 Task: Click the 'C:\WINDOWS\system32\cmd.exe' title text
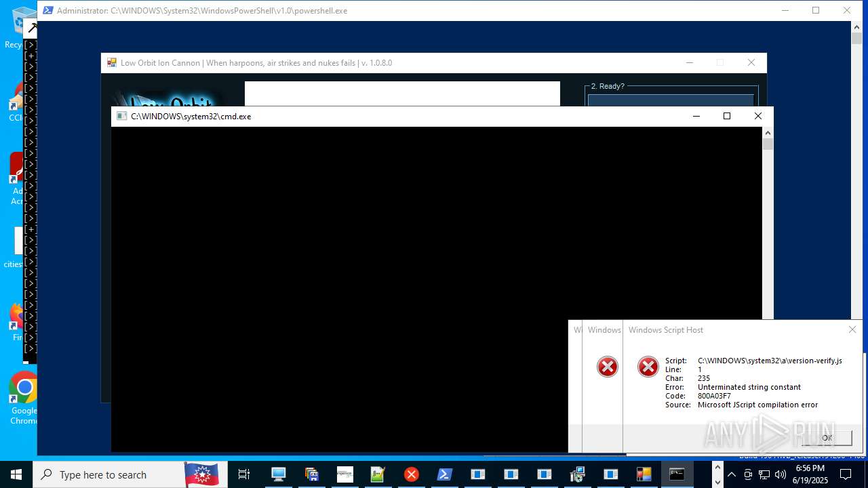[x=191, y=116]
